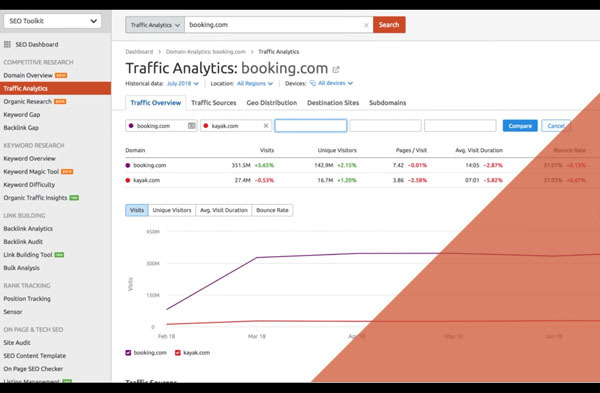Open Sensor in the sidebar
Viewport: 600px width, 393px height.
click(13, 311)
